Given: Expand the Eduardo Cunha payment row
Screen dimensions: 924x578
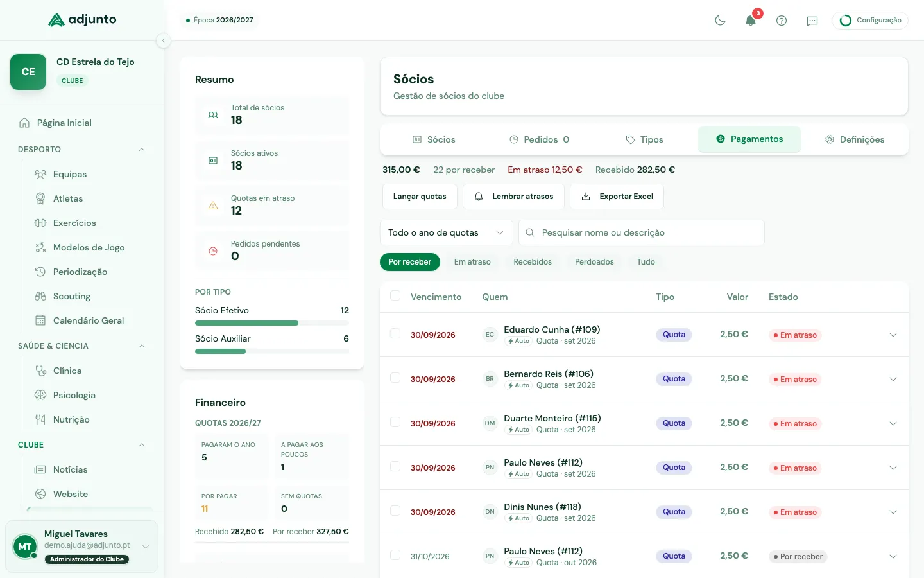Looking at the screenshot, I should 893,335.
